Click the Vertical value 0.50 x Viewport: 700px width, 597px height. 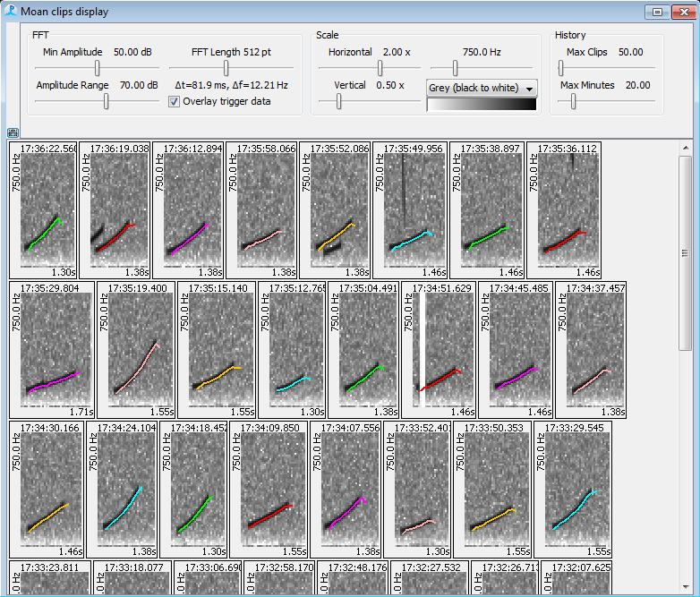(x=390, y=85)
